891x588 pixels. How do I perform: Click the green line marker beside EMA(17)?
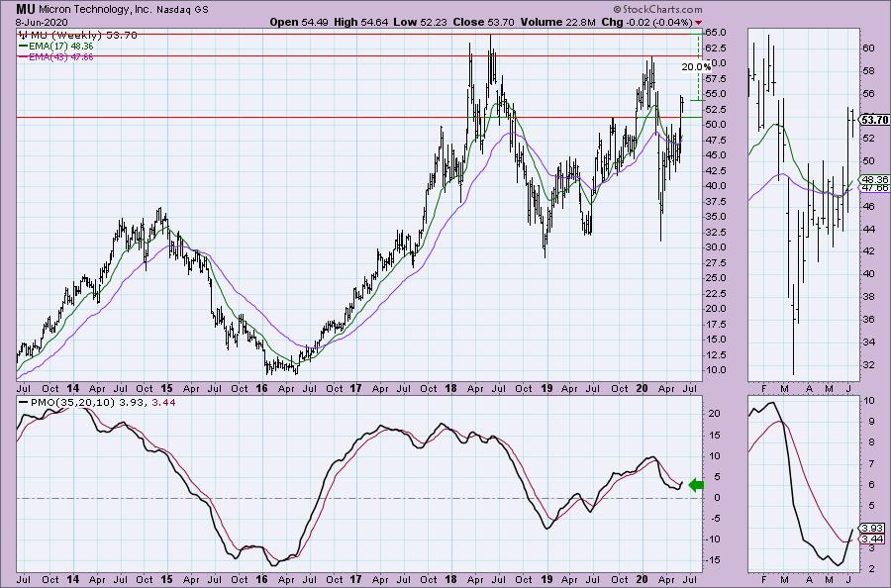23,46
